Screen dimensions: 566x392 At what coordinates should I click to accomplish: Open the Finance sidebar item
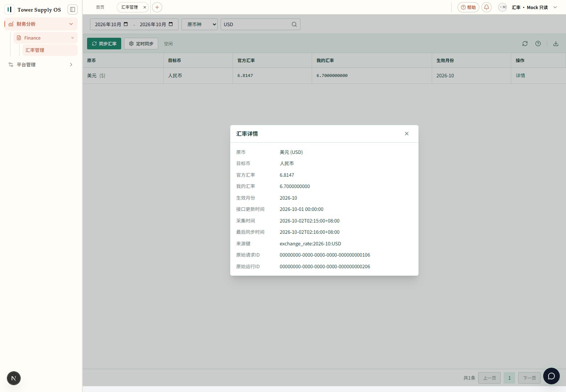(x=45, y=38)
